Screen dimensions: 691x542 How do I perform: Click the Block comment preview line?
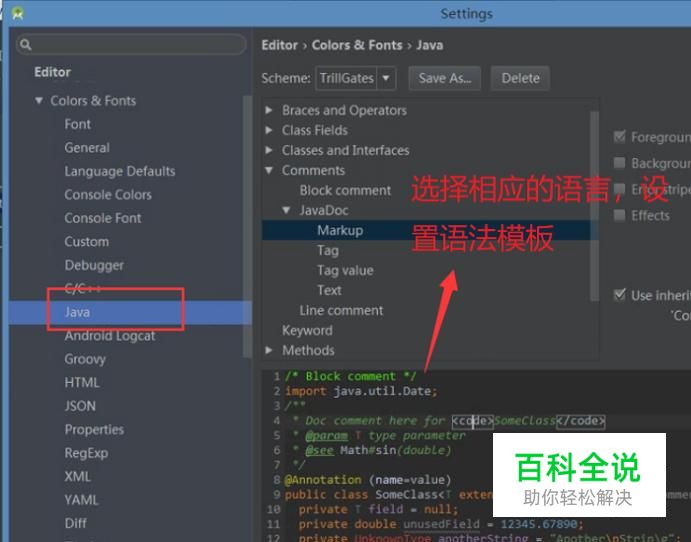pos(350,376)
